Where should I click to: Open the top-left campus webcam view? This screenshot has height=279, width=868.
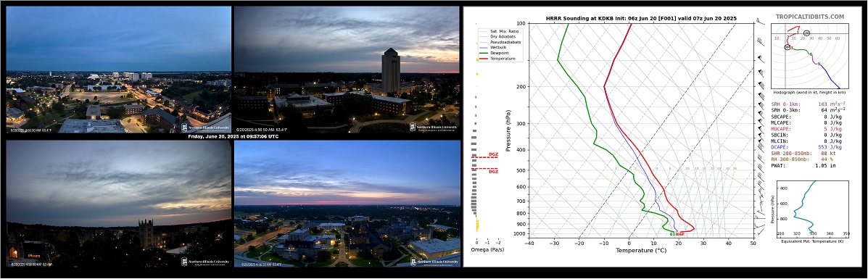coord(118,70)
